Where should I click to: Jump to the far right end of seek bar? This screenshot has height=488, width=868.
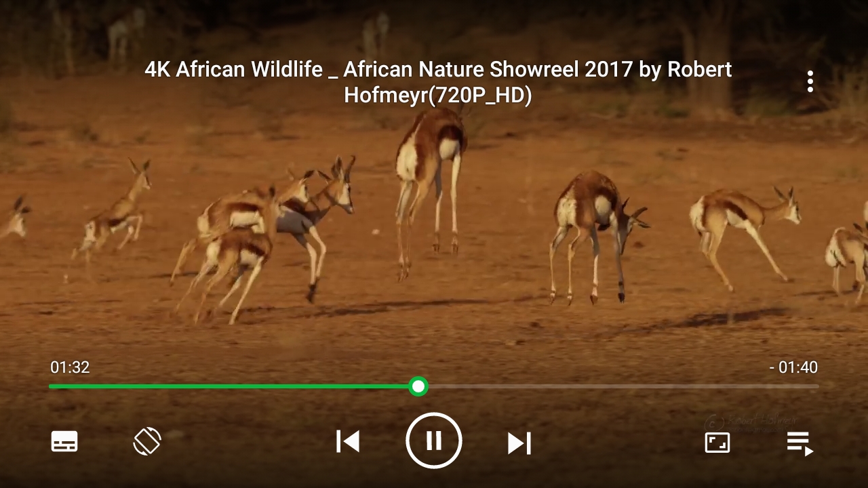pyautogui.click(x=817, y=386)
